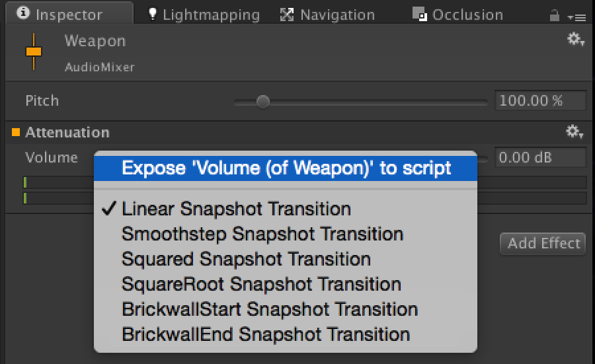
Task: Open the Weapon mixer gear settings menu
Action: click(x=575, y=40)
